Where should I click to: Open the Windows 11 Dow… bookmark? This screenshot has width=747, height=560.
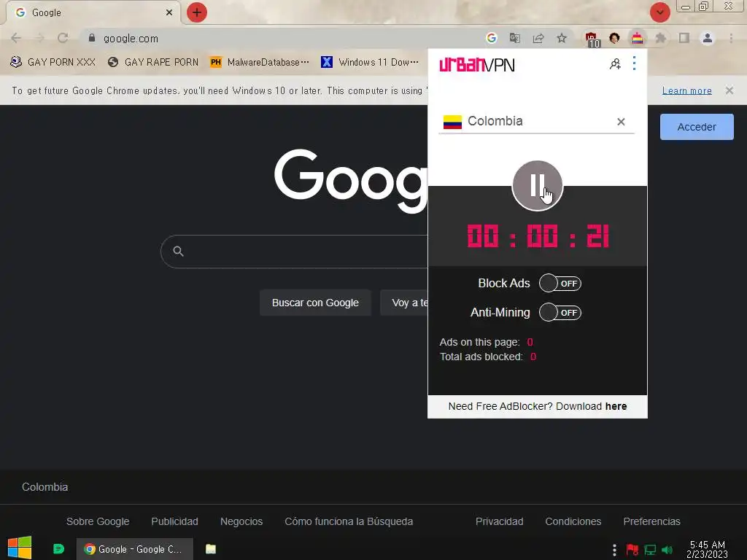[x=370, y=63]
